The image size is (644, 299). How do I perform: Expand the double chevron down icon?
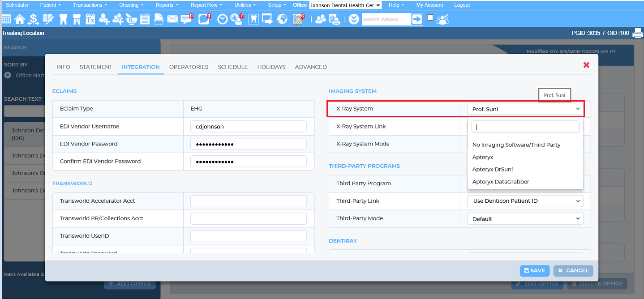354,19
